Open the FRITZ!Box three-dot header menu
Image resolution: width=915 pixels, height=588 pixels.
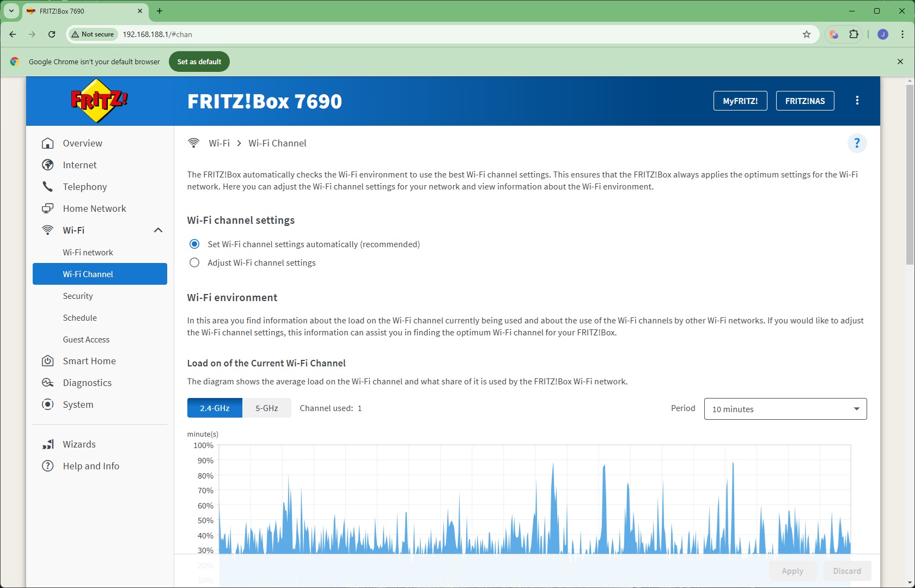(857, 100)
